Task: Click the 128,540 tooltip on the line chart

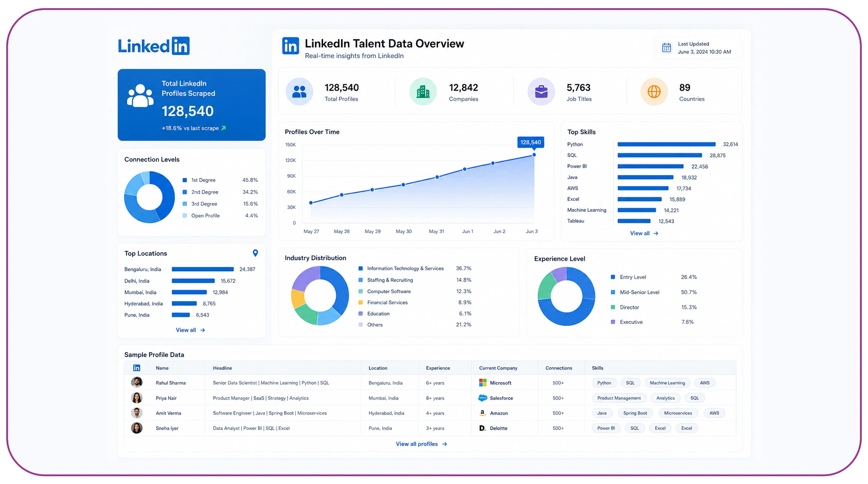Action: tap(531, 142)
